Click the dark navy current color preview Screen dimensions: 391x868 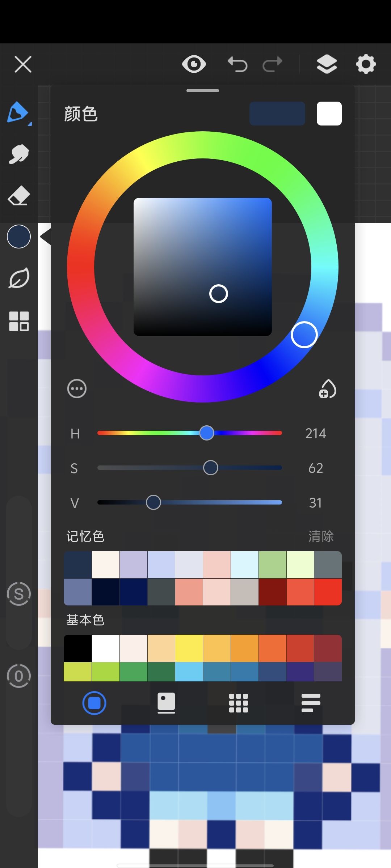pyautogui.click(x=277, y=114)
